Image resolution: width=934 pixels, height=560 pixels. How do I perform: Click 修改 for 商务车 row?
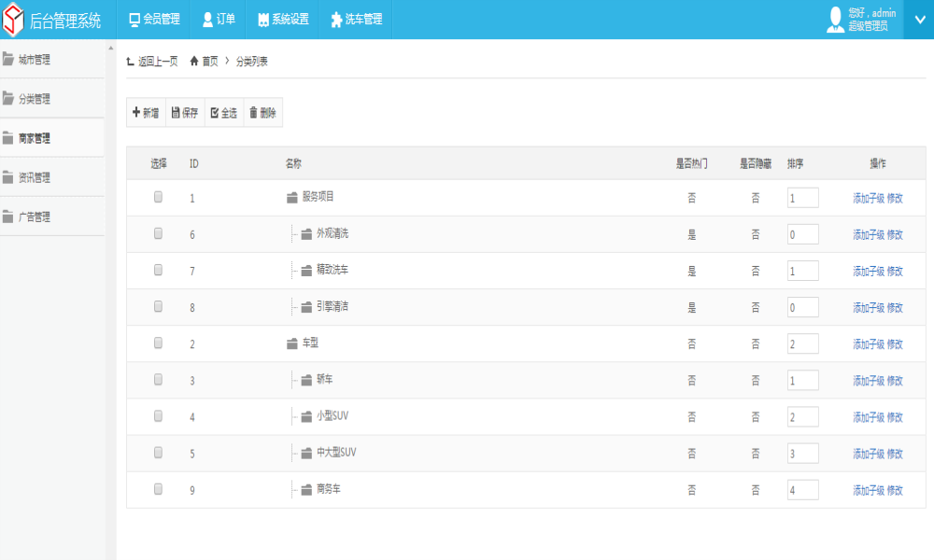[895, 490]
